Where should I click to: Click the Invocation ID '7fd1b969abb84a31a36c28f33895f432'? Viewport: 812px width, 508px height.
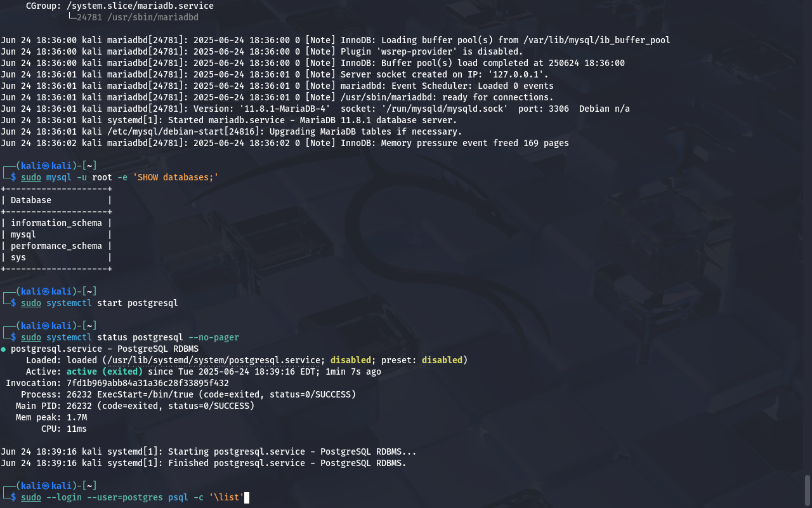148,383
